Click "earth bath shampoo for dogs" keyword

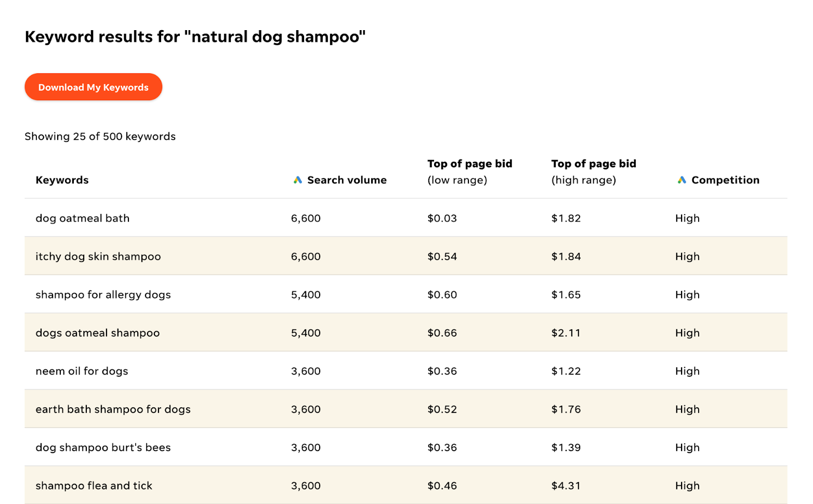[x=113, y=409]
